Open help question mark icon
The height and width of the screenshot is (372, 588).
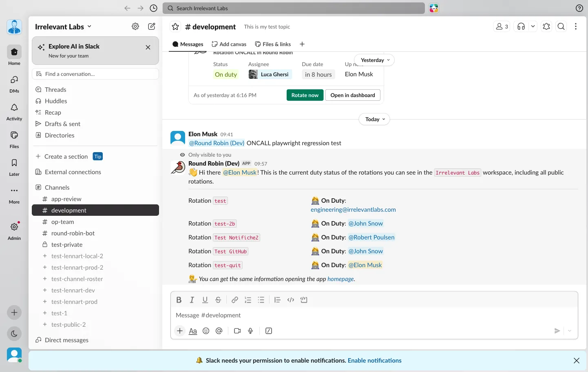[579, 8]
